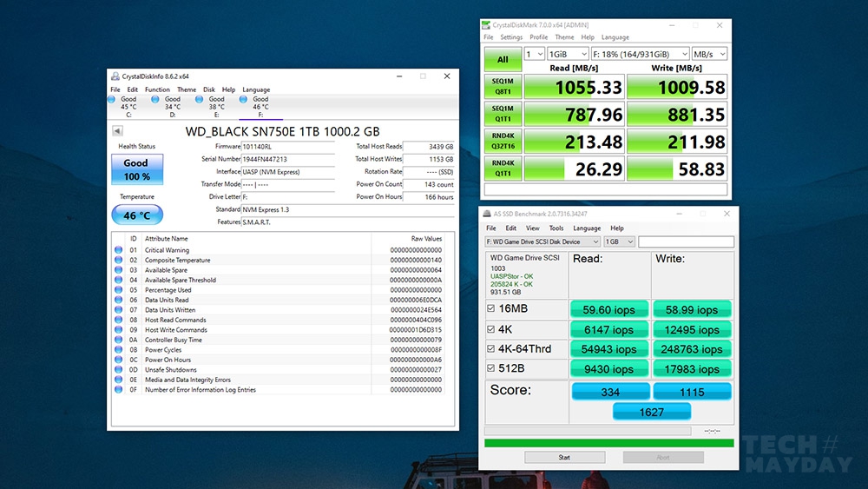Click the AS SSD Benchmark title bar icon
This screenshot has height=489, width=868.
coord(487,214)
